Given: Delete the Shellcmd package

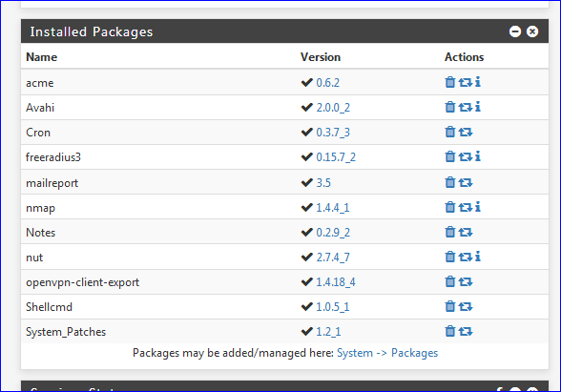Looking at the screenshot, I should (449, 306).
